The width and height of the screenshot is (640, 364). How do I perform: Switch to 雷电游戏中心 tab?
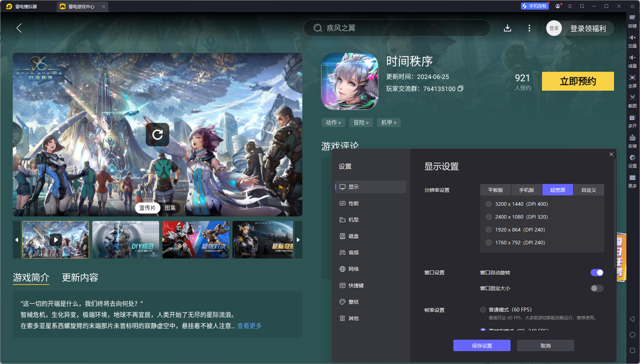pos(82,6)
